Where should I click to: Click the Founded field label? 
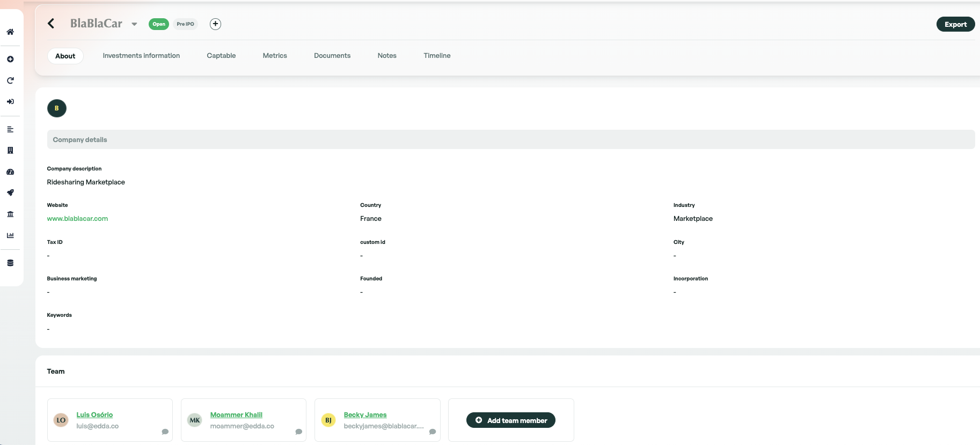(371, 279)
